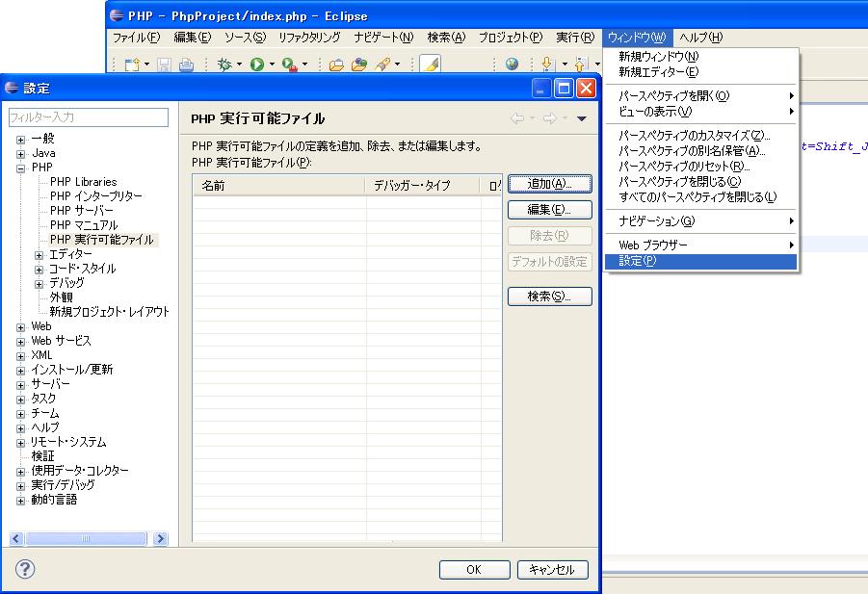Viewport: 868px width, 594px height.
Task: Click the Save floppy-disk toolbar icon
Action: tap(164, 65)
